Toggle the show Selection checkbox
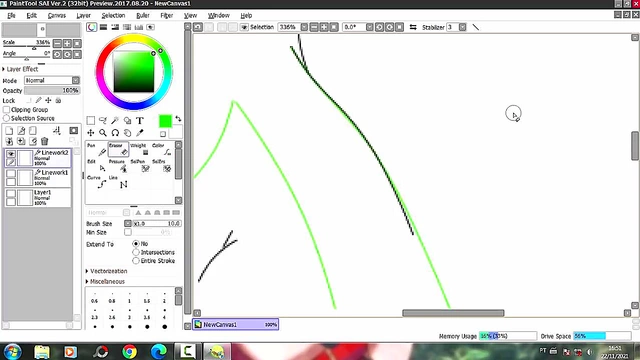 coord(244,27)
